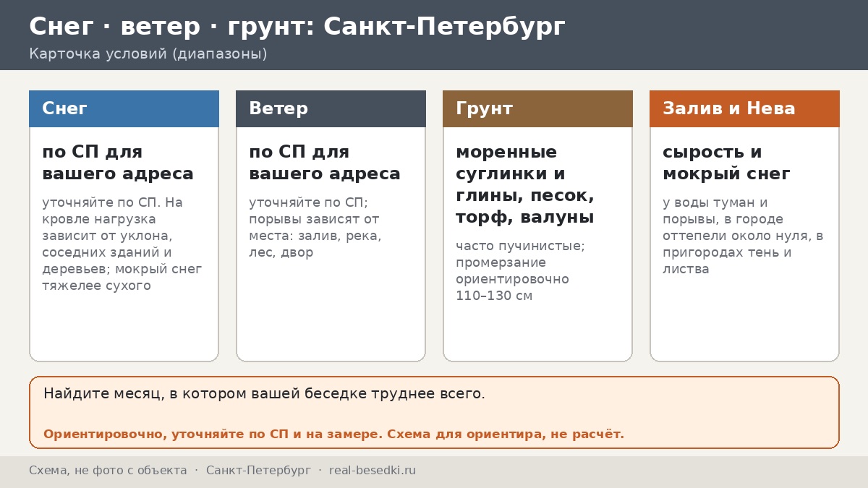Click the line 'Найдите месяц, в котором вашей беседке труднее всего.'
The image size is (868, 488).
pos(264,394)
